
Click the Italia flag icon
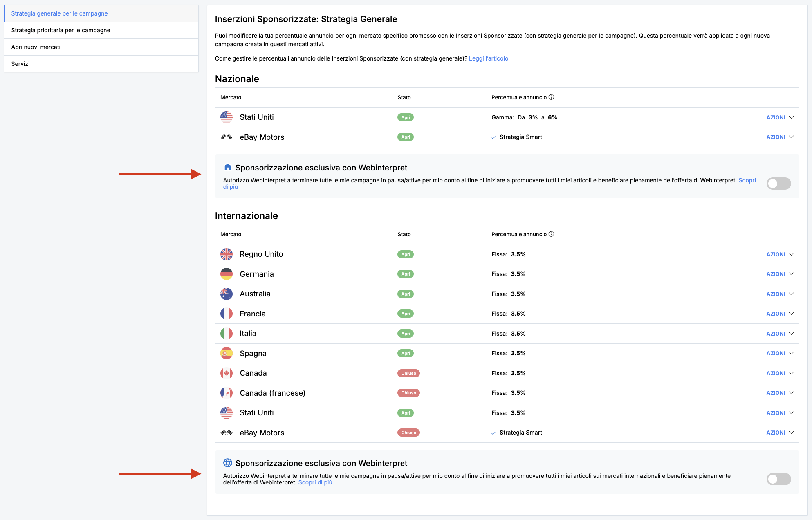point(227,334)
